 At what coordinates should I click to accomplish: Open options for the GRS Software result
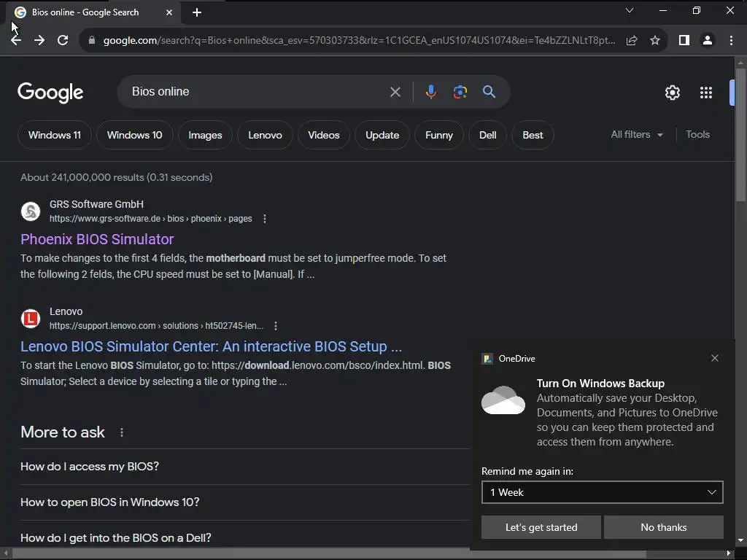coord(265,219)
